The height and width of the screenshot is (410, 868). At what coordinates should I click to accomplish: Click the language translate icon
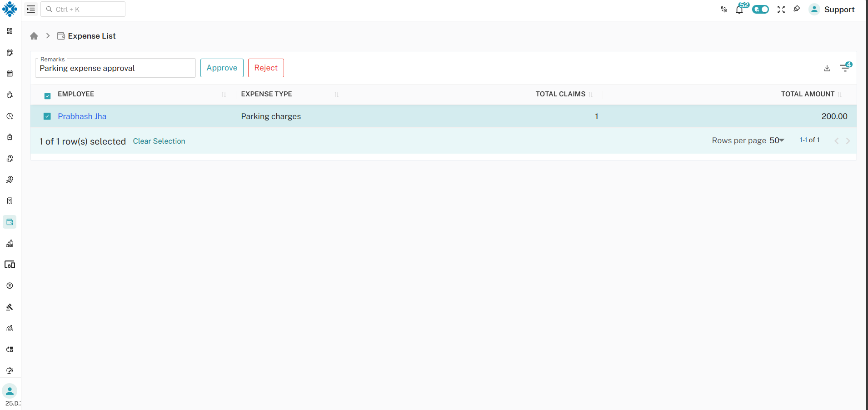click(723, 10)
